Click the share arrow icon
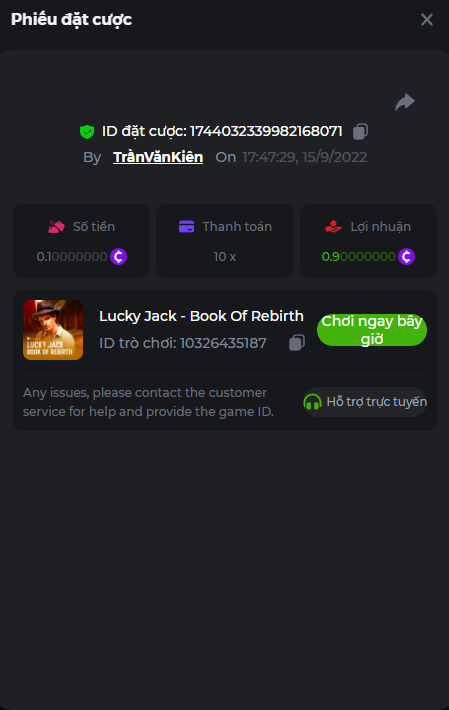The image size is (449, 710). (x=405, y=102)
